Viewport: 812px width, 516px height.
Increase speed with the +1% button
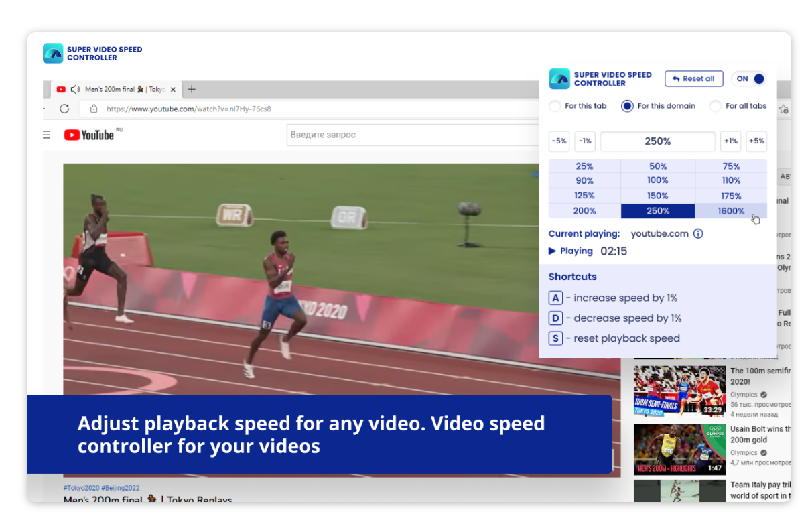click(731, 141)
